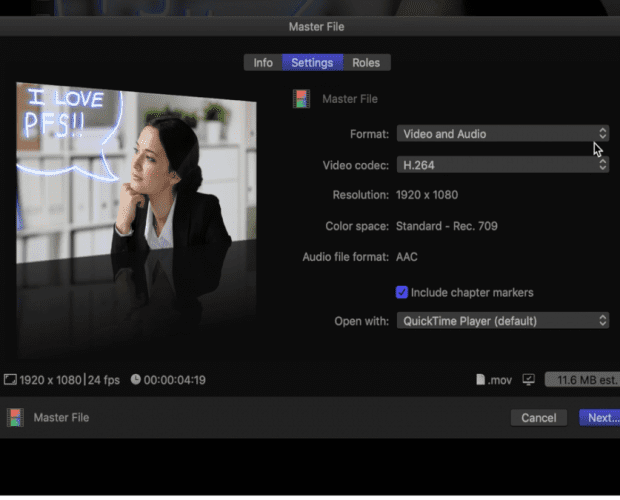Click the Standard - Rec. 709 color space text
Image resolution: width=620 pixels, height=500 pixels.
click(447, 226)
